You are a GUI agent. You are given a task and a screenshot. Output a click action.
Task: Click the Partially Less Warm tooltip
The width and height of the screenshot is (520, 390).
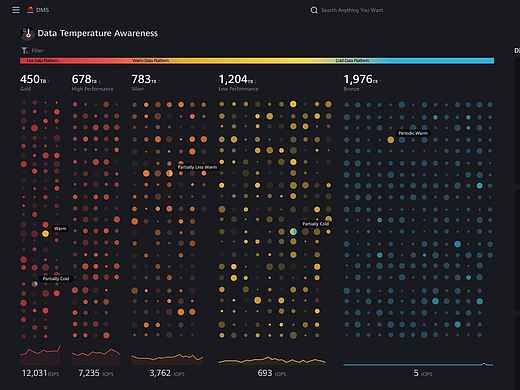pyautogui.click(x=197, y=167)
